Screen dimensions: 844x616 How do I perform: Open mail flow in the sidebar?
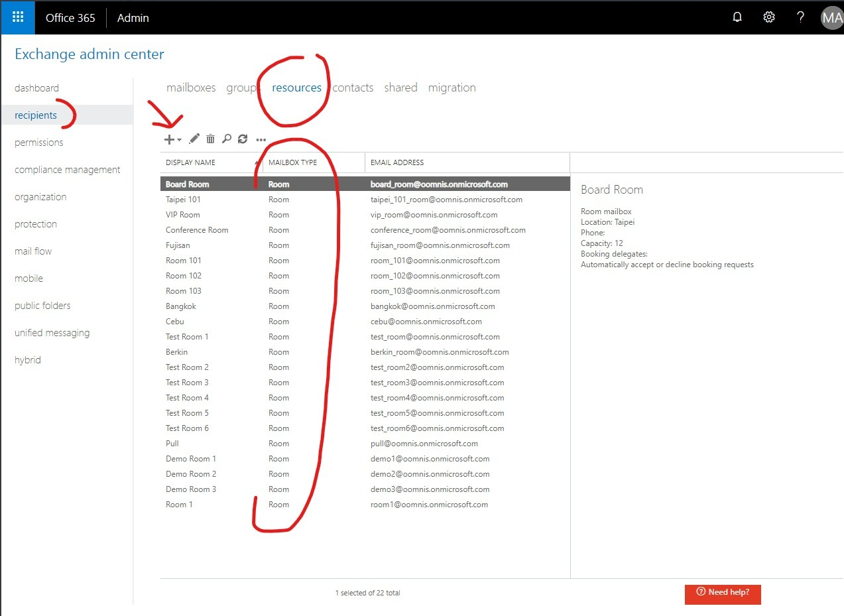(x=33, y=251)
